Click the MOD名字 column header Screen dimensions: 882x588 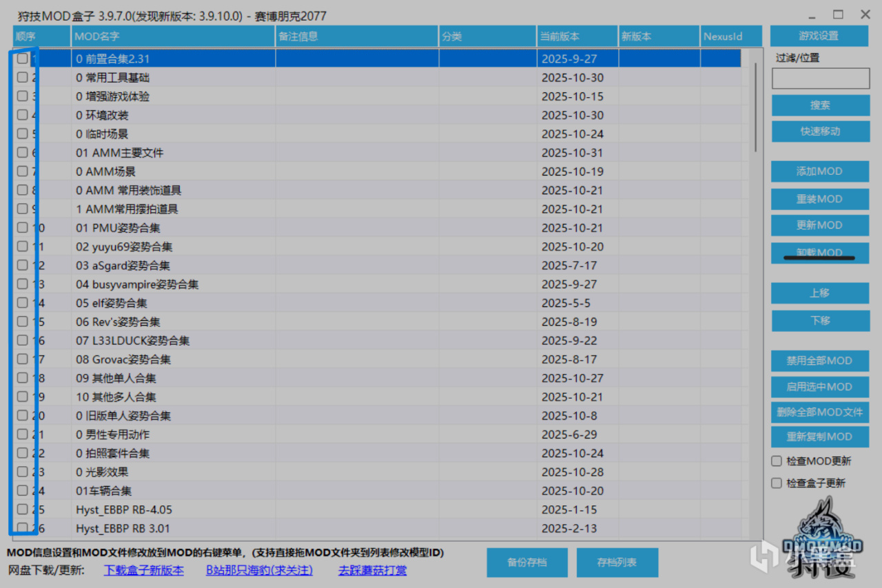(x=173, y=36)
